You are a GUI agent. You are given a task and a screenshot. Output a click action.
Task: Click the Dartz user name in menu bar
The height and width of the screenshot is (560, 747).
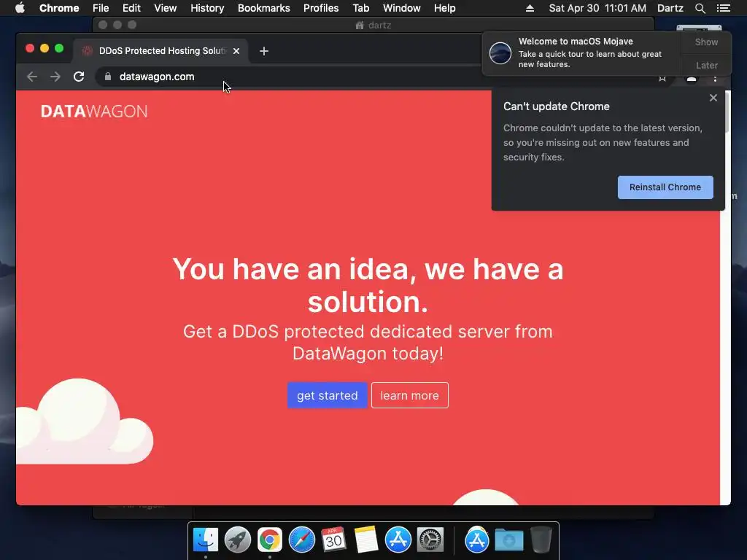(x=670, y=8)
